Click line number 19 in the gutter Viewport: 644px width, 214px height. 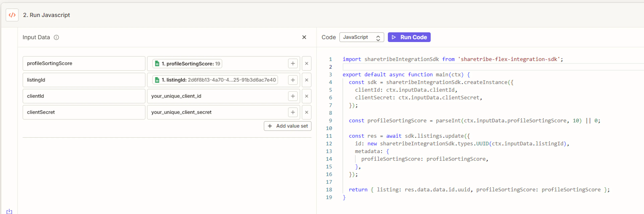click(x=329, y=197)
